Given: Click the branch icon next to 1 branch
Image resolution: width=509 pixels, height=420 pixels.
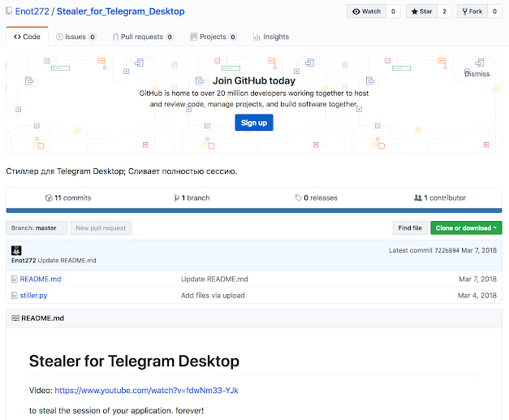Looking at the screenshot, I should pos(176,198).
